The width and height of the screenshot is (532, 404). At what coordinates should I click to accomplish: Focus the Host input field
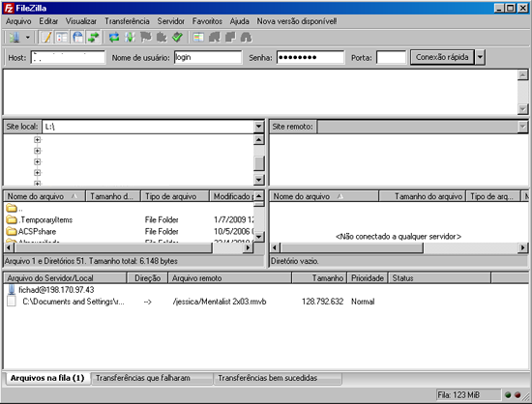pos(68,57)
